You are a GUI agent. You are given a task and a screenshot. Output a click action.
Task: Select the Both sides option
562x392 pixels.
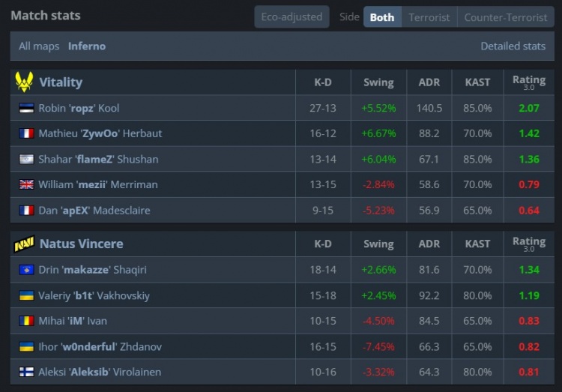click(381, 16)
